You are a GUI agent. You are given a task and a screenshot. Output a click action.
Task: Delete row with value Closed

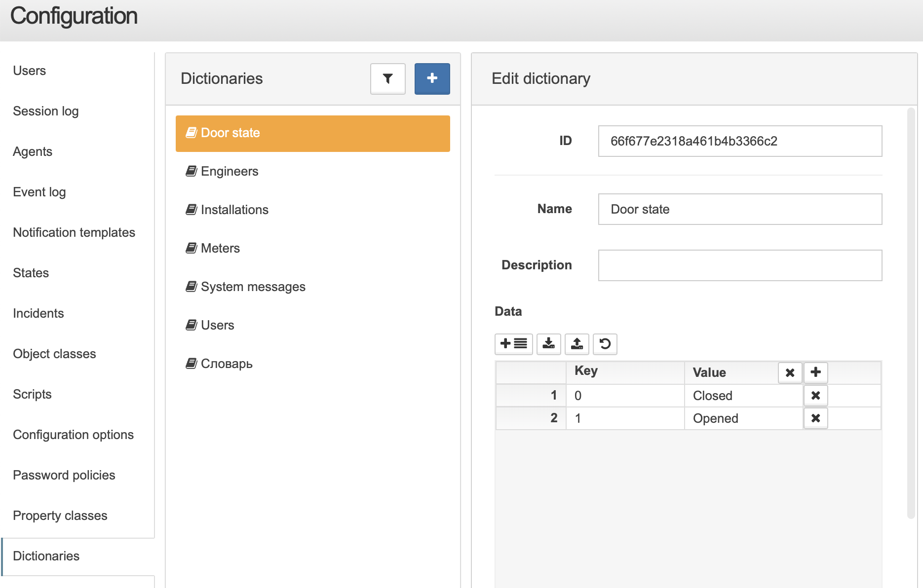(x=815, y=396)
